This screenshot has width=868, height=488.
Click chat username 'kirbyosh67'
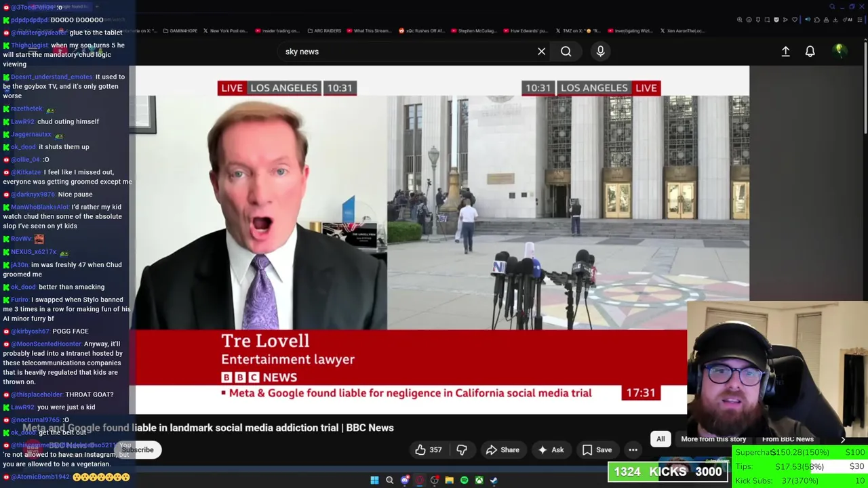coord(30,331)
